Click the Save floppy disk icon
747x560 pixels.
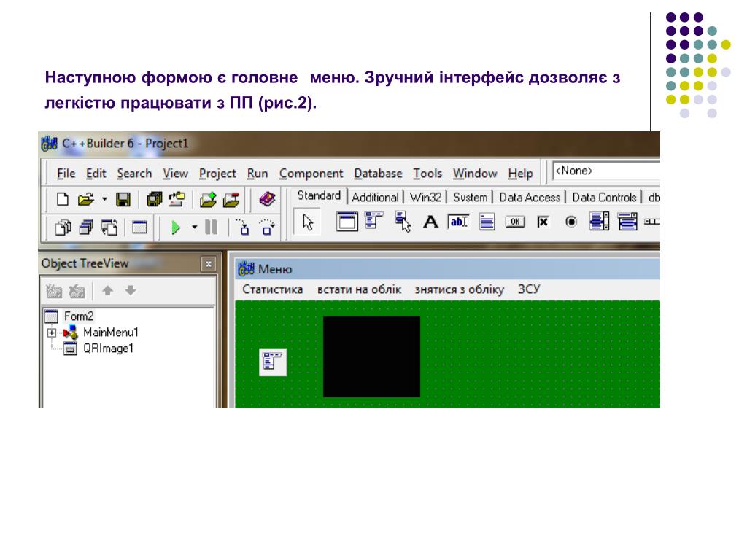click(123, 199)
